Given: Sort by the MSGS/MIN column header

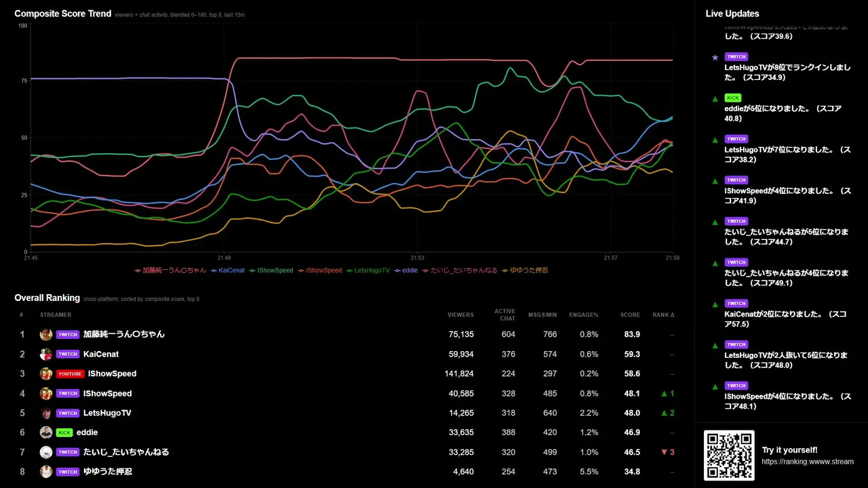Looking at the screenshot, I should [542, 314].
